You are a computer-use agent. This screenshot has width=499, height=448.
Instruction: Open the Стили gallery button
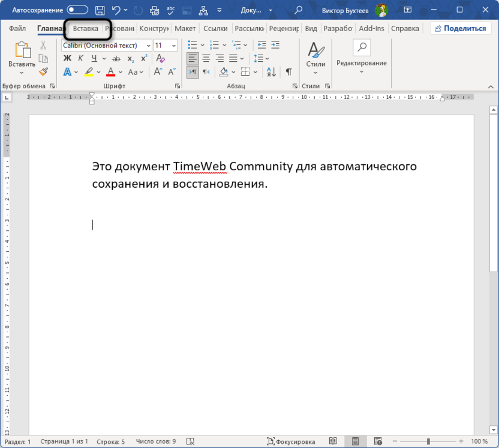tap(315, 58)
